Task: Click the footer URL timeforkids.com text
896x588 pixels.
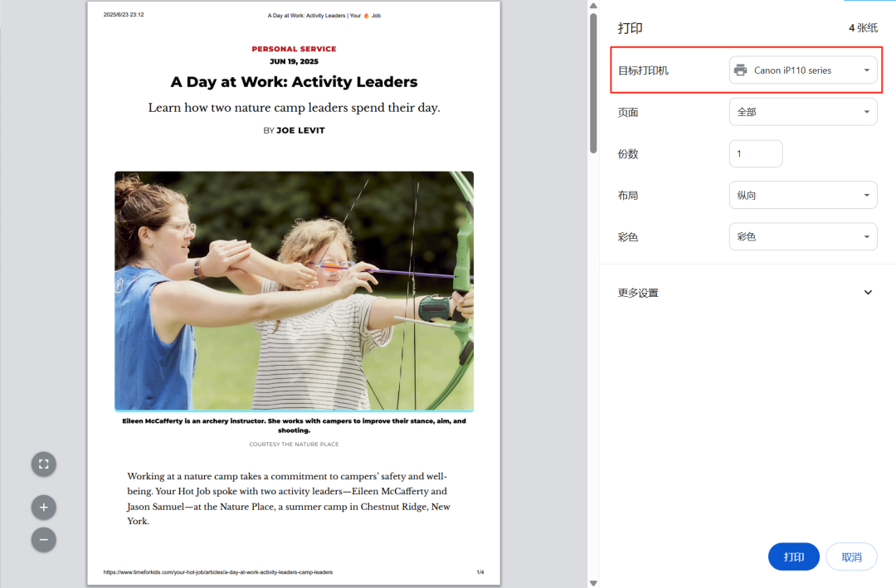Action: (x=217, y=572)
